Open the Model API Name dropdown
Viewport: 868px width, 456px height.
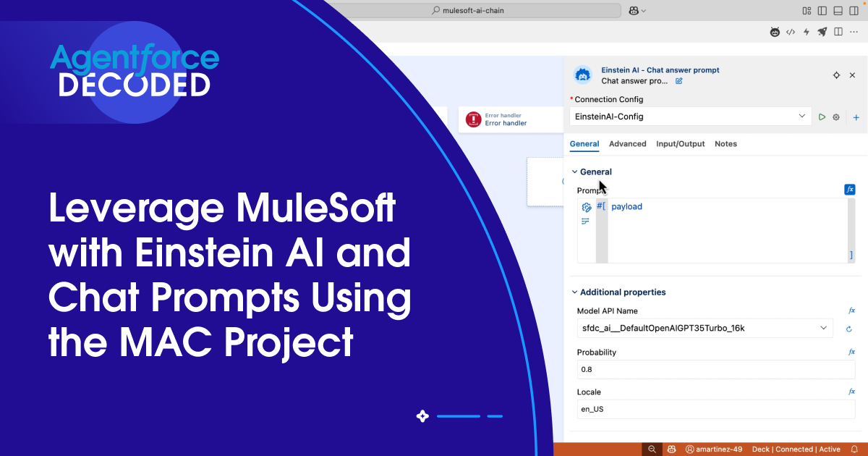705,329
